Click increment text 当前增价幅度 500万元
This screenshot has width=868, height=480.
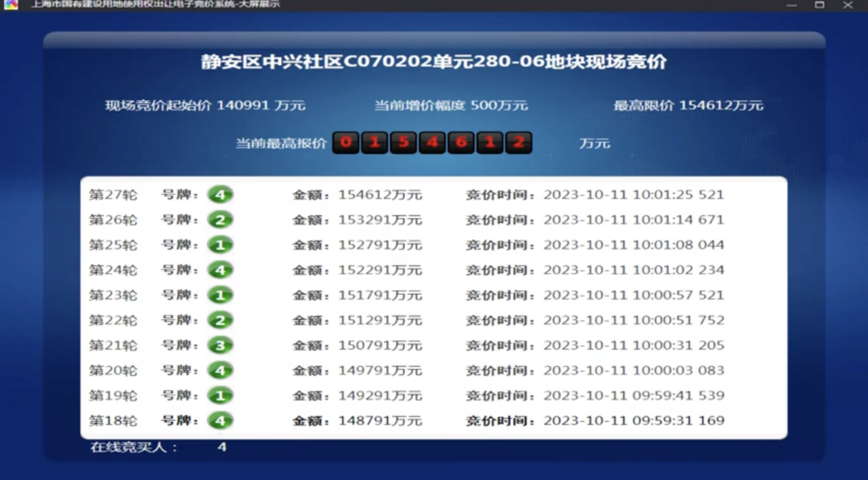[451, 106]
